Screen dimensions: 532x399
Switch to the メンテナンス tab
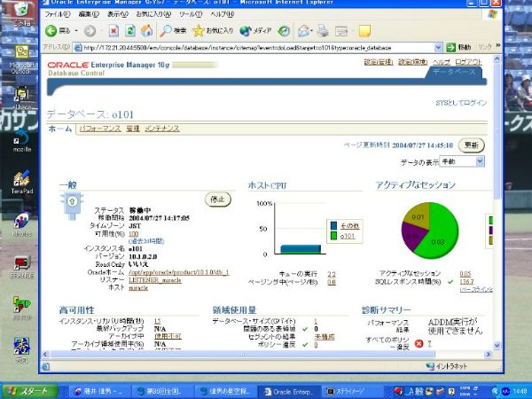point(162,129)
